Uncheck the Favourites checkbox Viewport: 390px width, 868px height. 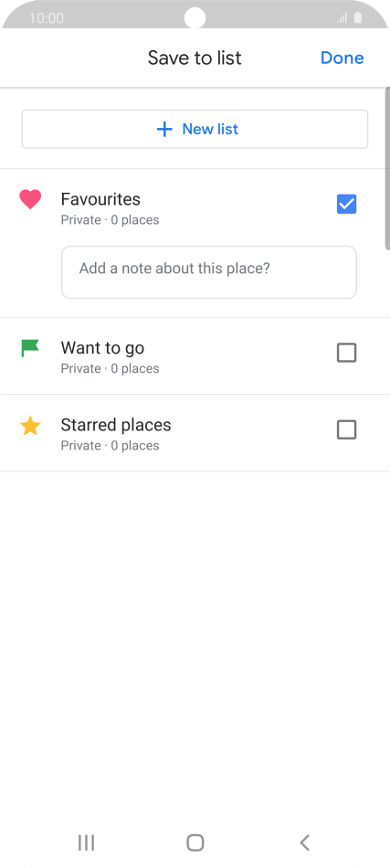347,205
